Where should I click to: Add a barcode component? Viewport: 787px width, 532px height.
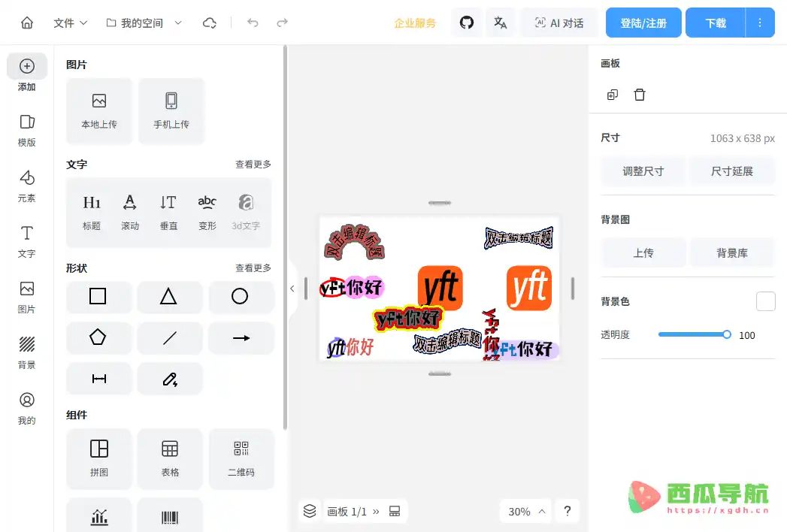coord(170,516)
